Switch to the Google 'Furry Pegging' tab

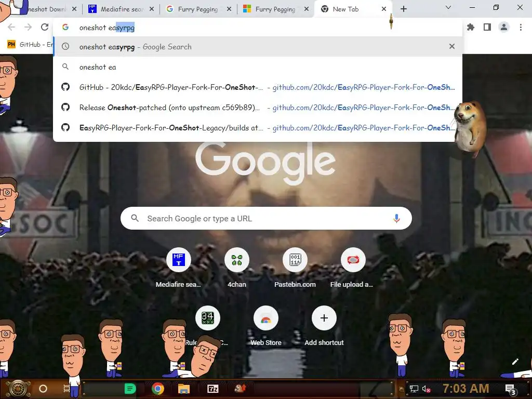(x=198, y=9)
